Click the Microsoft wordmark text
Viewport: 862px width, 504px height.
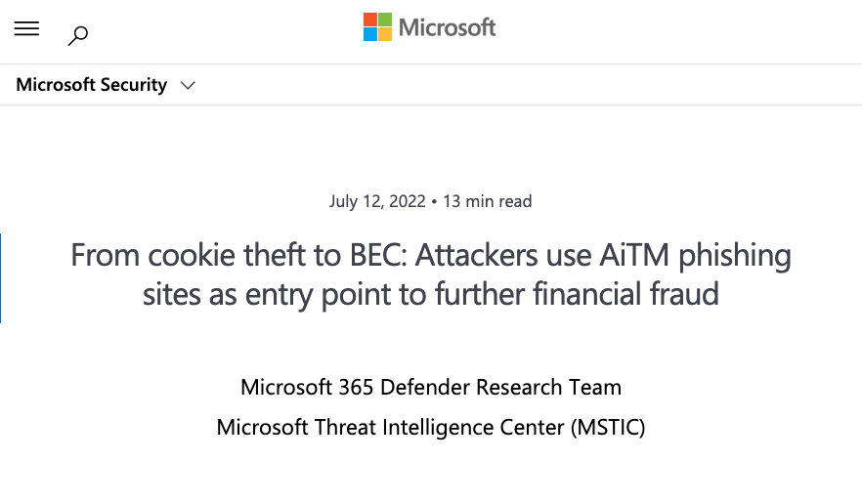click(x=448, y=27)
